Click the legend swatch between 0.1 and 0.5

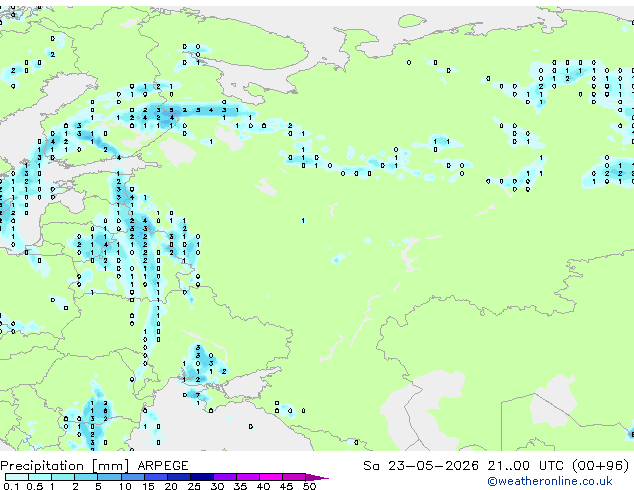pos(17,477)
